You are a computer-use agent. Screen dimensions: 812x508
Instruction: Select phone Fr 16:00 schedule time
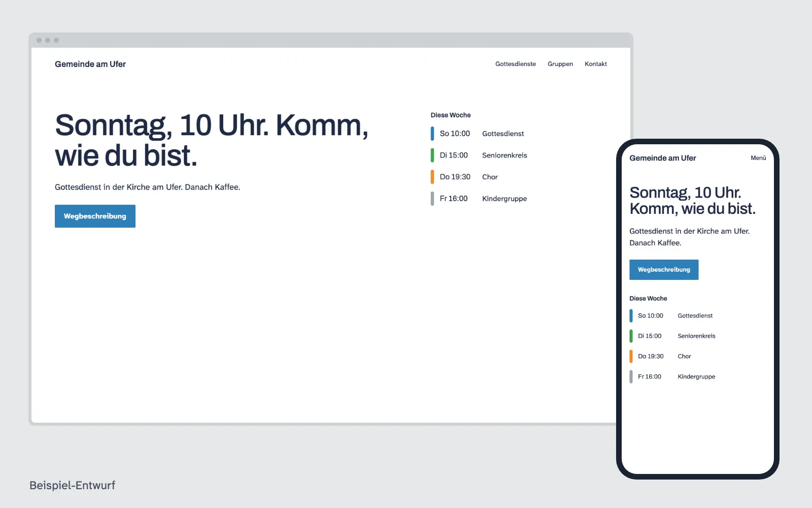[x=650, y=376]
